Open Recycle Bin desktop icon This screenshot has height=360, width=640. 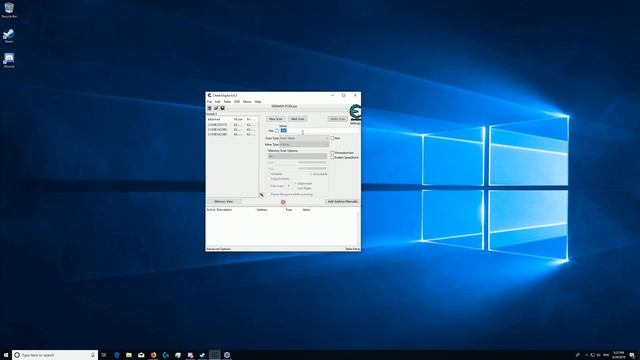click(9, 10)
